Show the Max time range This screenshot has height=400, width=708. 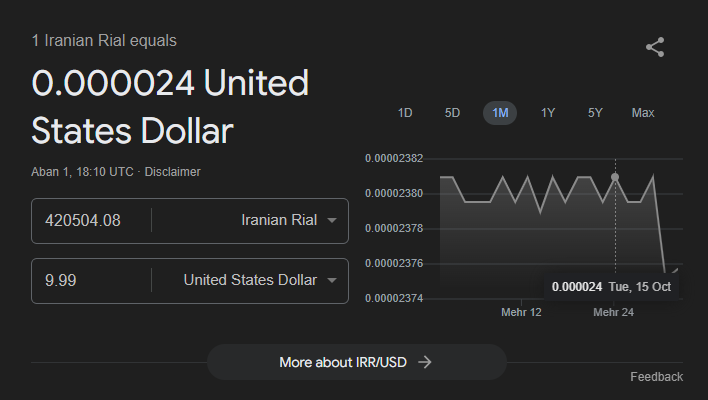click(x=643, y=113)
